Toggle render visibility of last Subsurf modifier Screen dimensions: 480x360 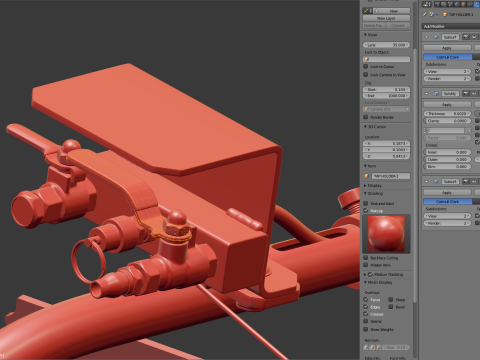click(x=466, y=182)
